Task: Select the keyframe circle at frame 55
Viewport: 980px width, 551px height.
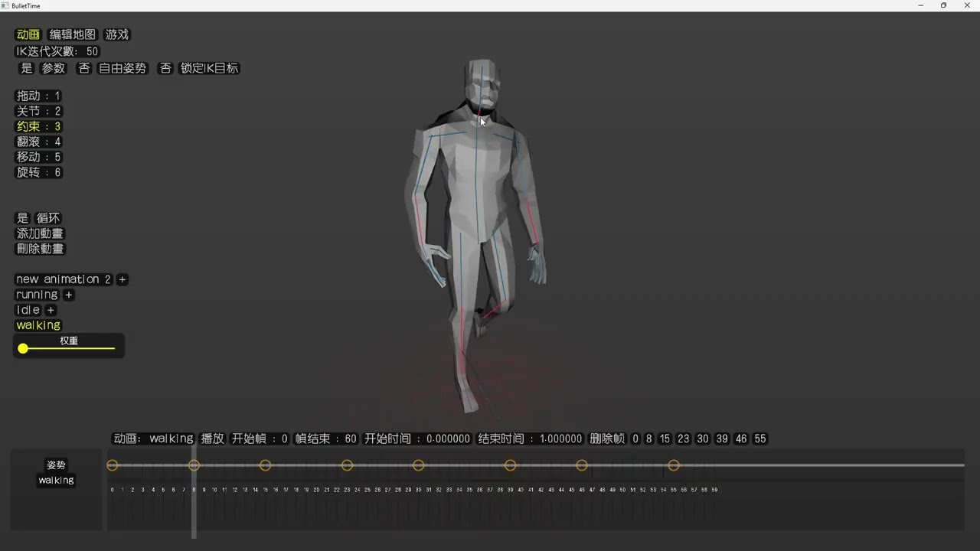Action: point(674,465)
